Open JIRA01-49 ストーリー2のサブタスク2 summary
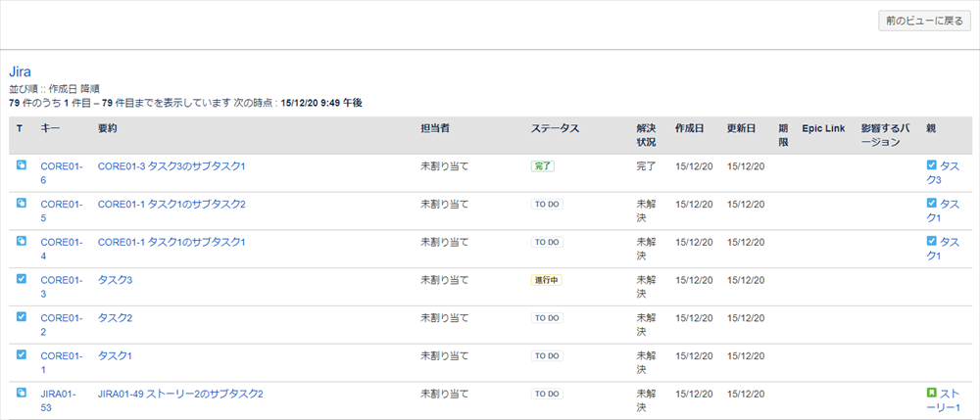980x420 pixels. 180,394
